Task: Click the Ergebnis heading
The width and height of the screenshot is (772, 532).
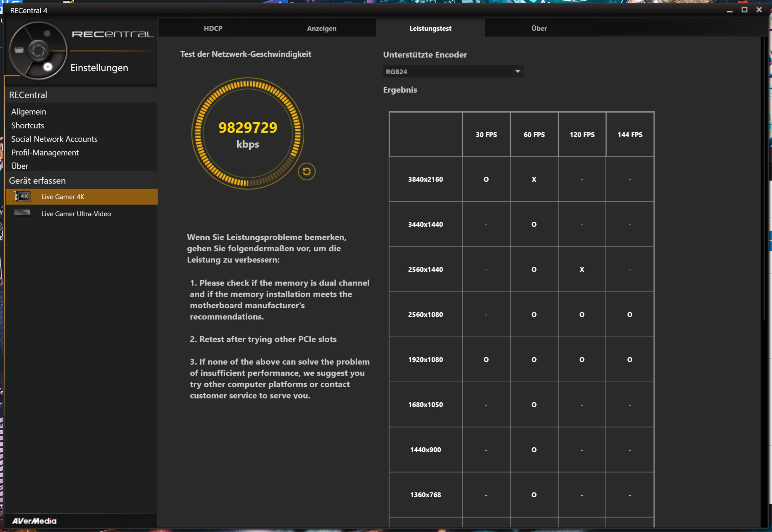Action: (x=400, y=90)
